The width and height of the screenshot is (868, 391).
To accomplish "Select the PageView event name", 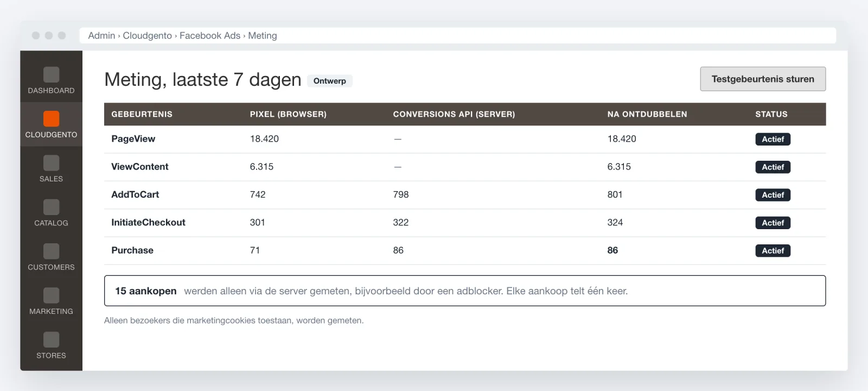I will (133, 138).
